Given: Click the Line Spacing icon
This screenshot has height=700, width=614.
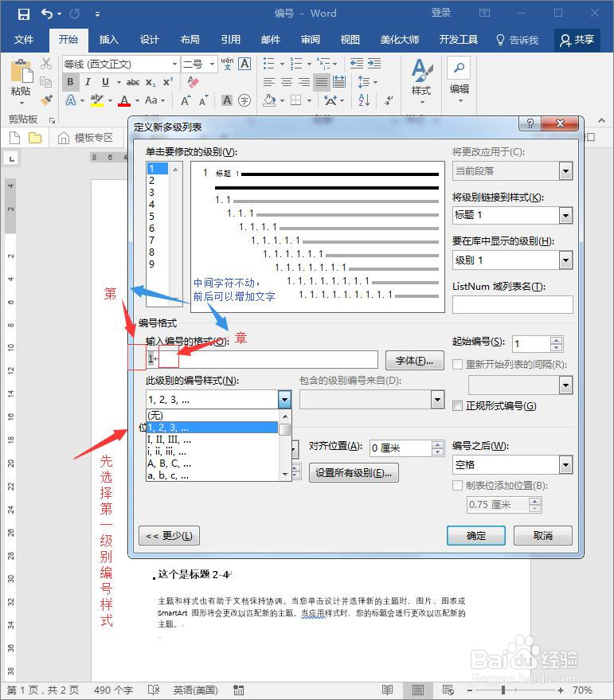Looking at the screenshot, I should (364, 82).
